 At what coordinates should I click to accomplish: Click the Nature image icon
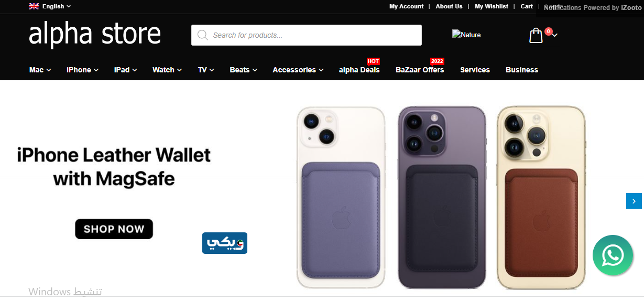pos(466,35)
